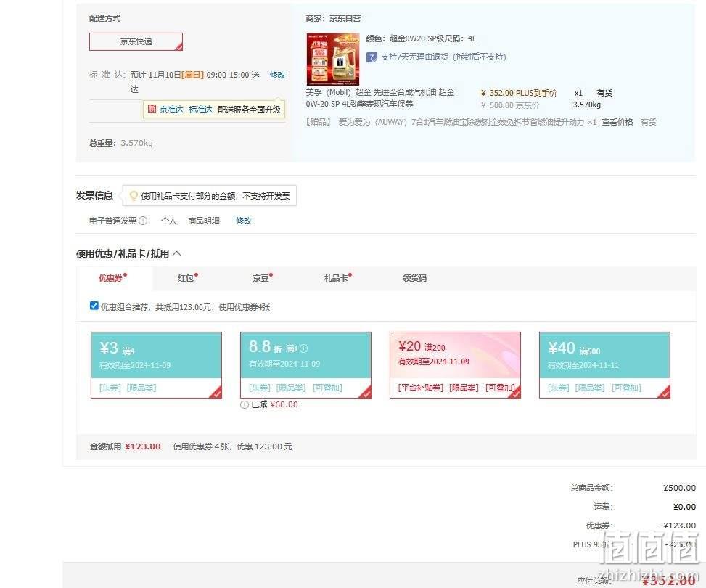Uncheck the 优惠组合推荐 checkbox
Viewport: 706px width, 588px height.
tap(94, 306)
